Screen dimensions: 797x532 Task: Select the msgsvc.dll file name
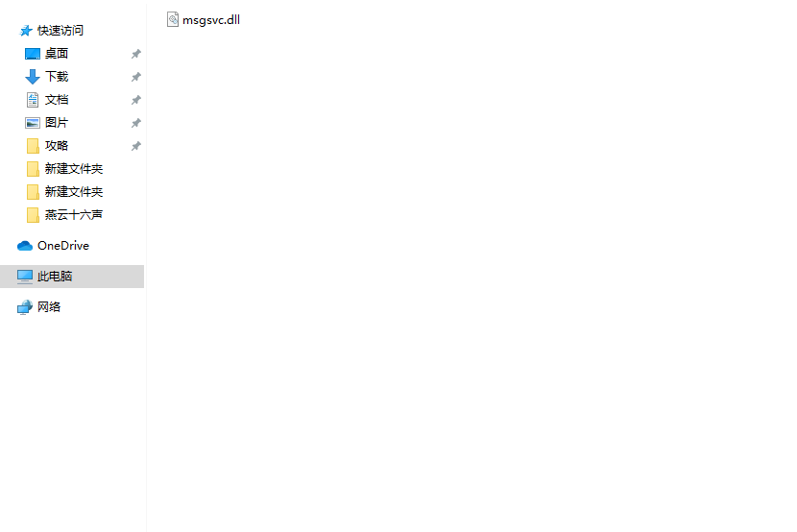click(211, 20)
